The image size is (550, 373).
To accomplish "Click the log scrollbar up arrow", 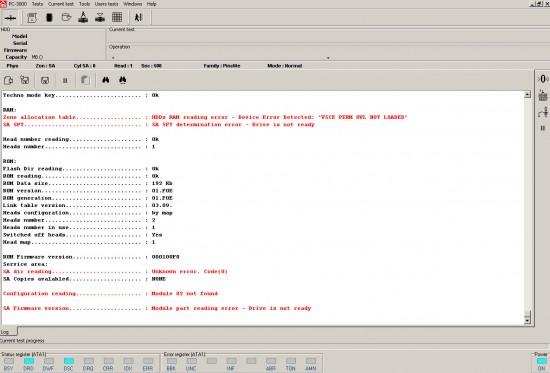I will (x=527, y=94).
